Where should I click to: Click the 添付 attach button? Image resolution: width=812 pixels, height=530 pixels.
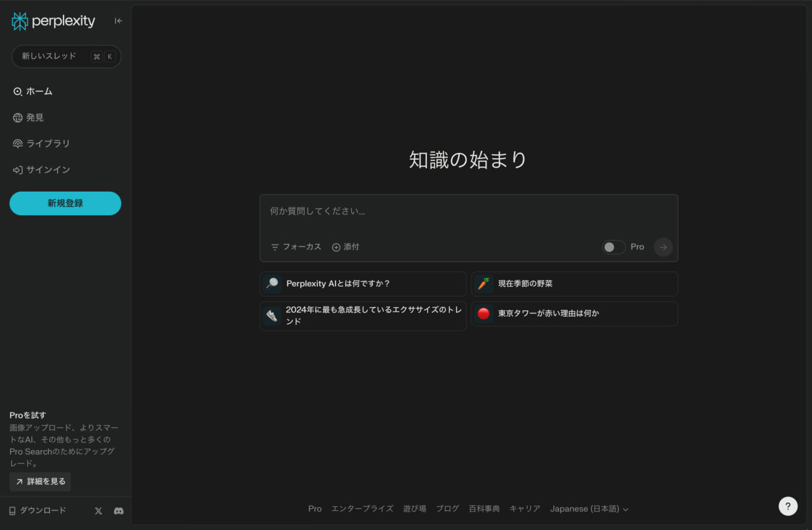(x=346, y=247)
